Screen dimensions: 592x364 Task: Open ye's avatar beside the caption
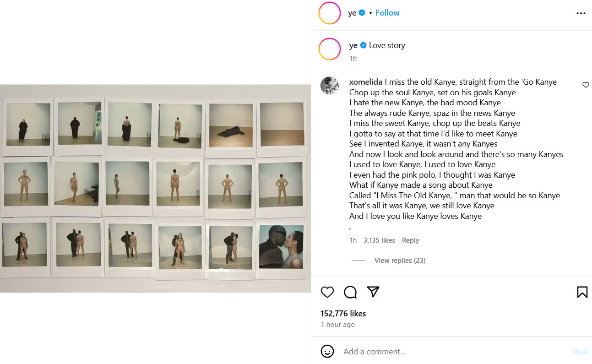[x=330, y=49]
